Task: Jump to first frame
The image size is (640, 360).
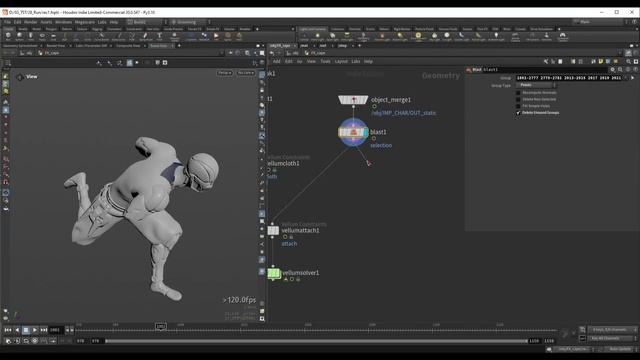Action: 8,330
